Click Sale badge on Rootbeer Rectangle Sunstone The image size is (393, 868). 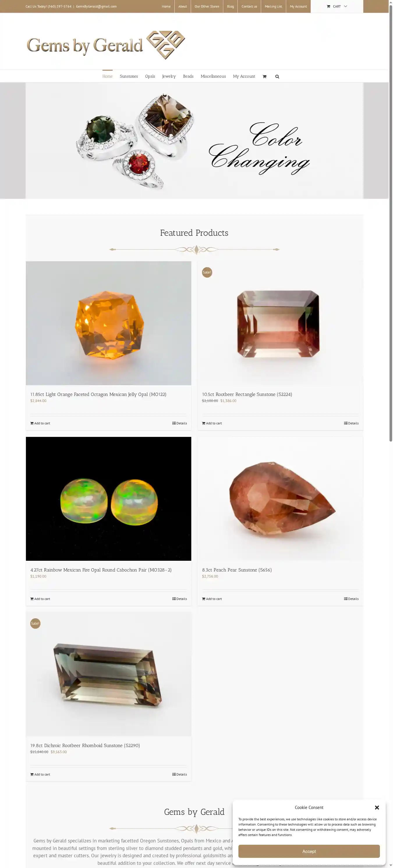pos(207,272)
